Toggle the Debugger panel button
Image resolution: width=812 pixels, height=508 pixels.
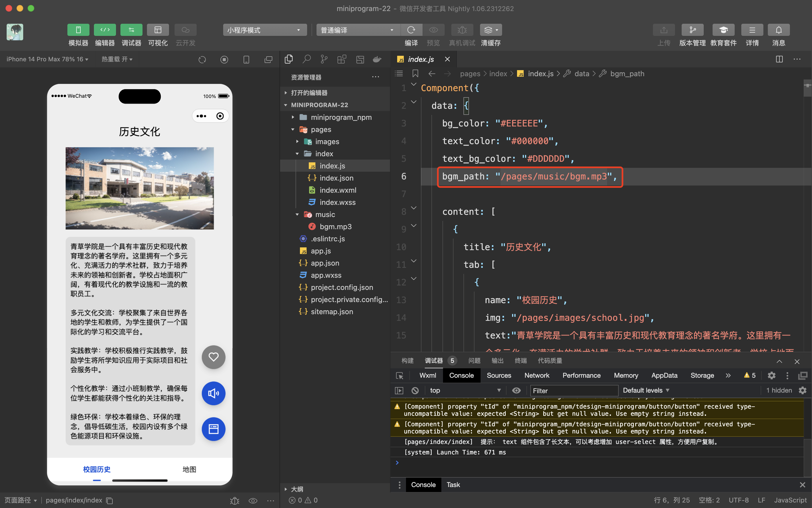pos(131,30)
